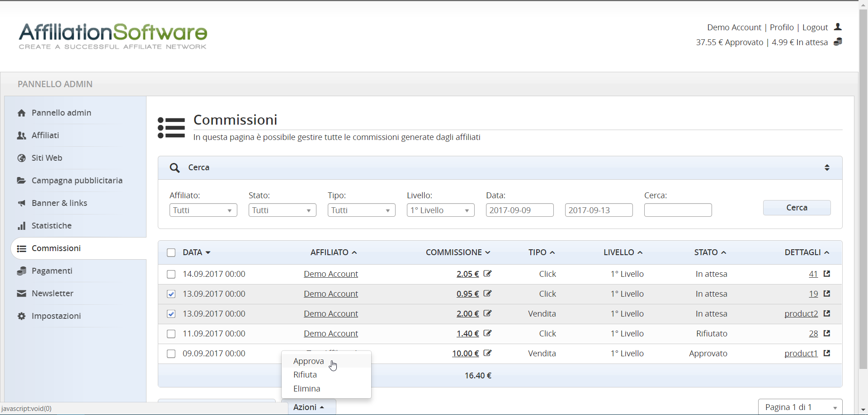Click the magnifier icon in Cerca panel header
The height and width of the screenshot is (415, 868).
click(x=175, y=168)
